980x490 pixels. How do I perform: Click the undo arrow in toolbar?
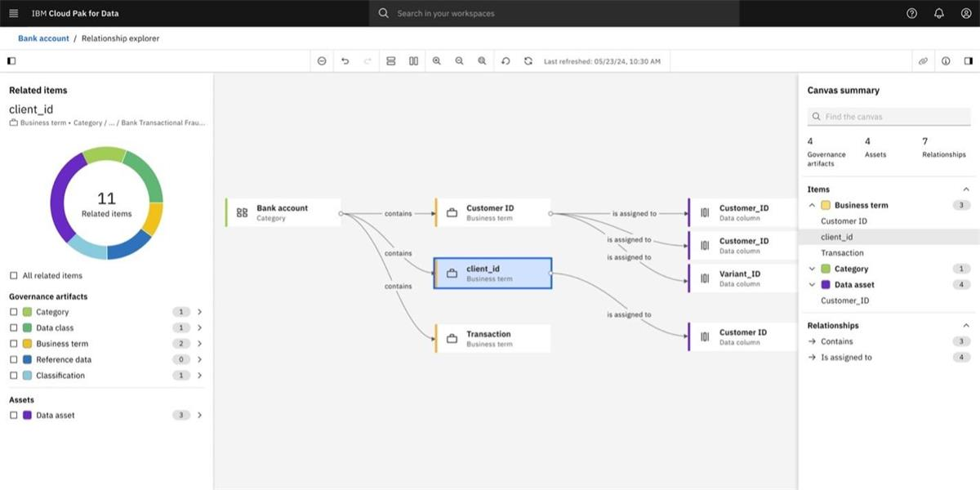tap(345, 61)
